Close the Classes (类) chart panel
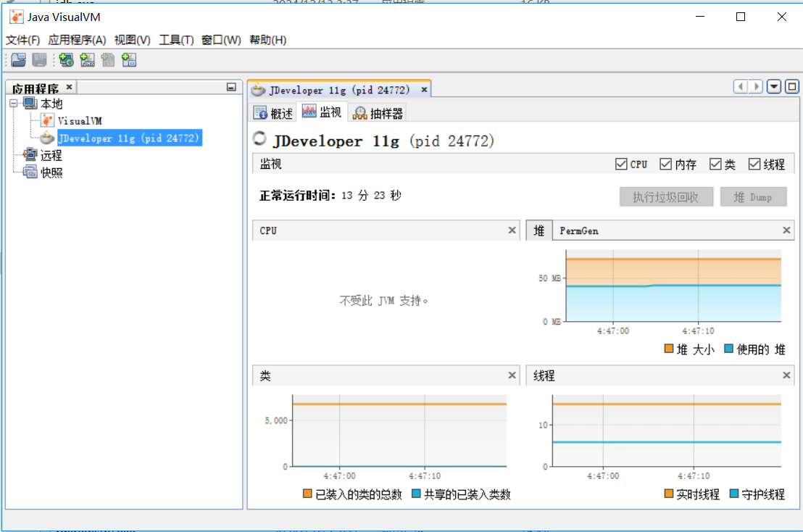Image resolution: width=803 pixels, height=532 pixels. click(x=512, y=375)
